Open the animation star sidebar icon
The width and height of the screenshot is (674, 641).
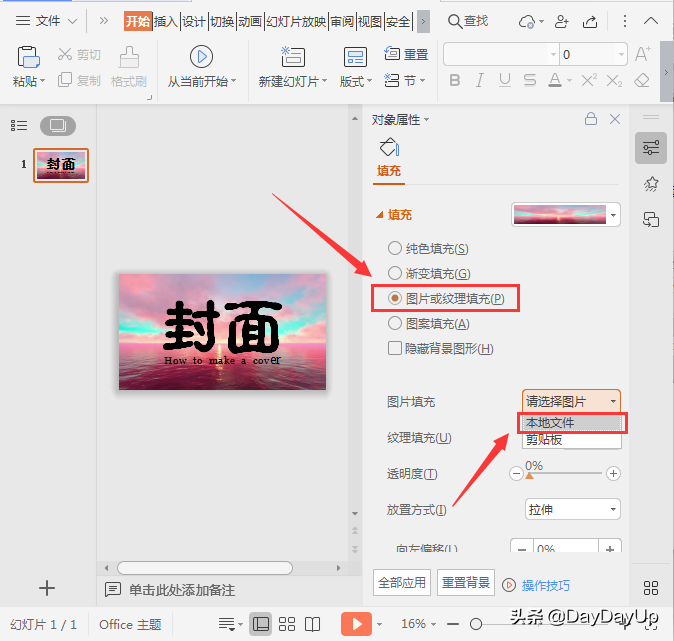(x=651, y=184)
